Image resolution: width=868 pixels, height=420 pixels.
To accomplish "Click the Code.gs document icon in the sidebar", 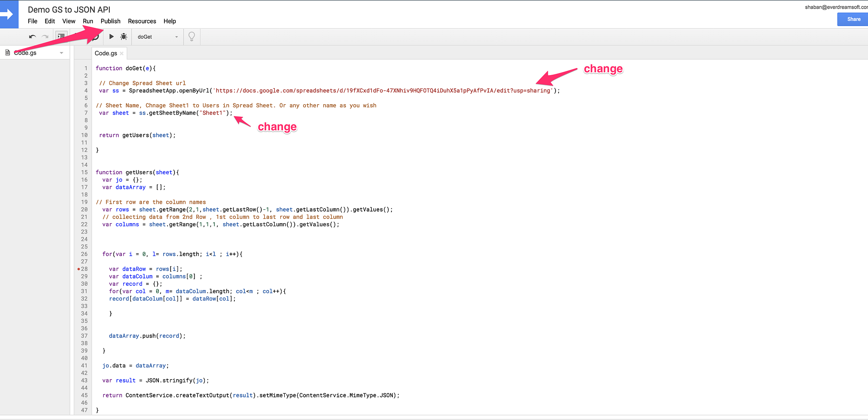I will pyautogui.click(x=8, y=52).
